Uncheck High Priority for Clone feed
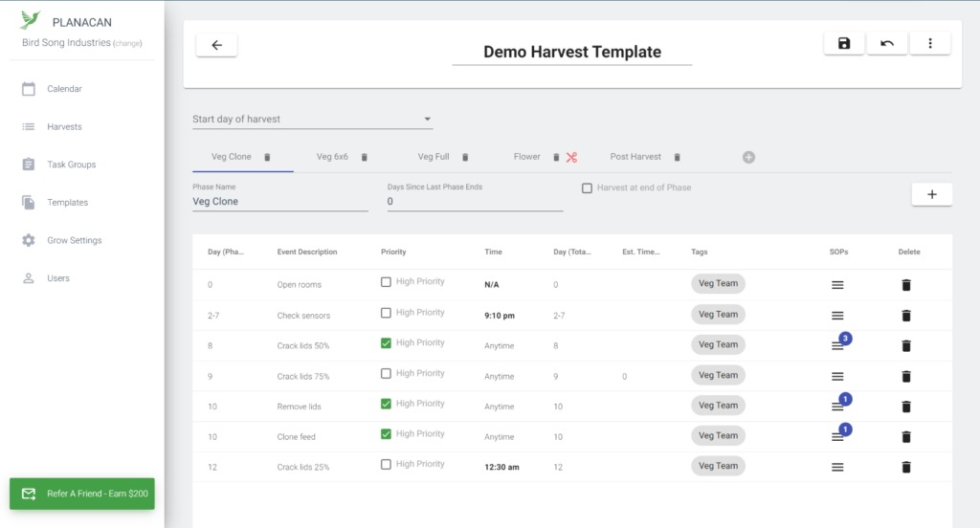Viewport: 980px width, 528px height. [x=386, y=433]
